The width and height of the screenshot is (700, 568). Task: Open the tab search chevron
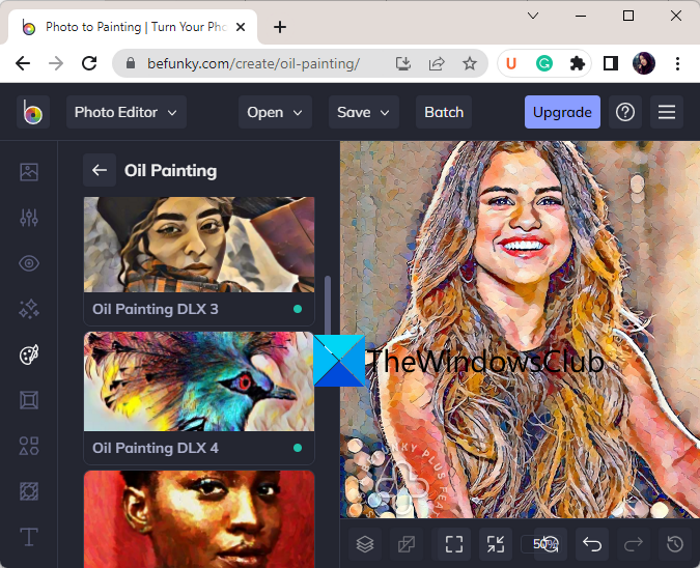click(x=533, y=16)
